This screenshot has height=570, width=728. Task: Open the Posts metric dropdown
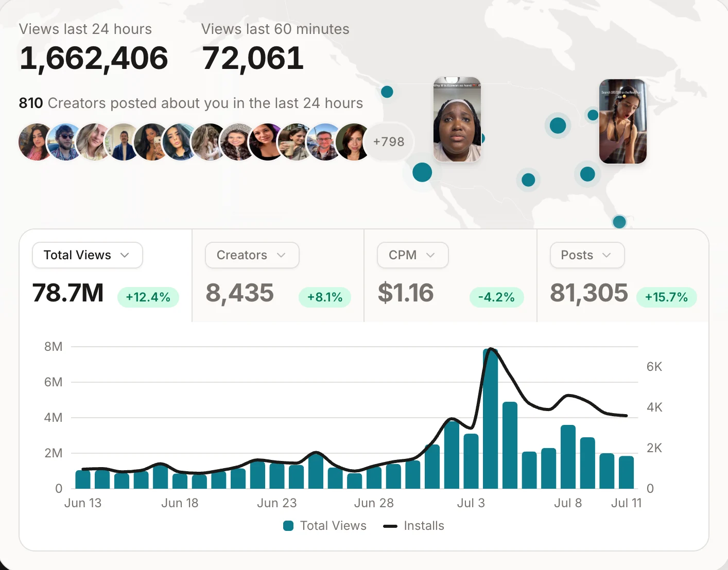pos(587,255)
